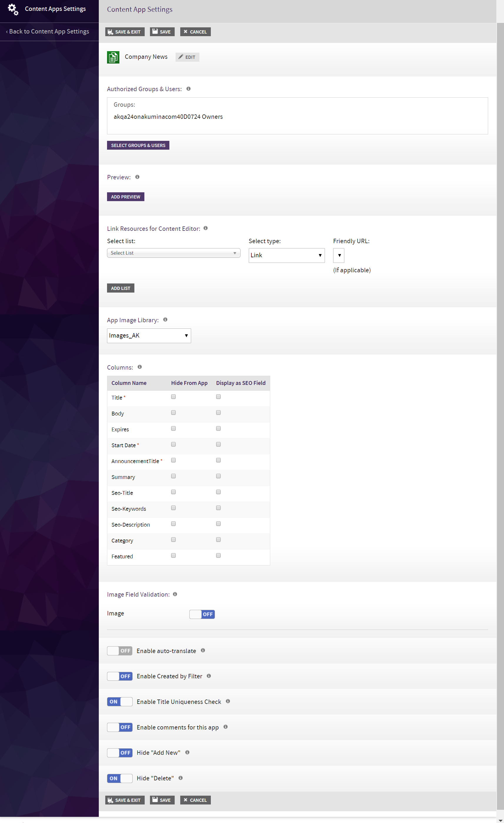
Task: Click info icon beside Hide "Delete"
Action: [x=180, y=778]
